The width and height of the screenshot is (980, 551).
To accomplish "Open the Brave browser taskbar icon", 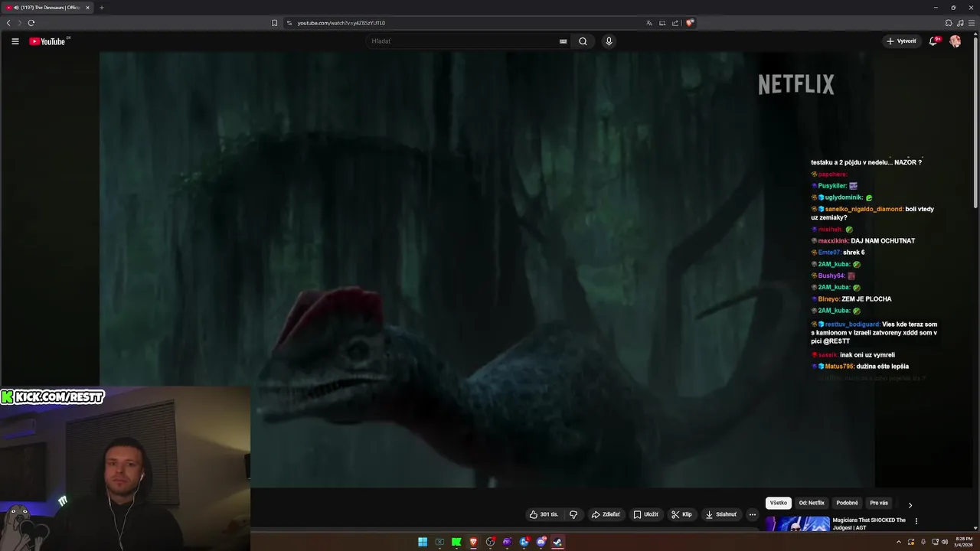I will (x=473, y=542).
